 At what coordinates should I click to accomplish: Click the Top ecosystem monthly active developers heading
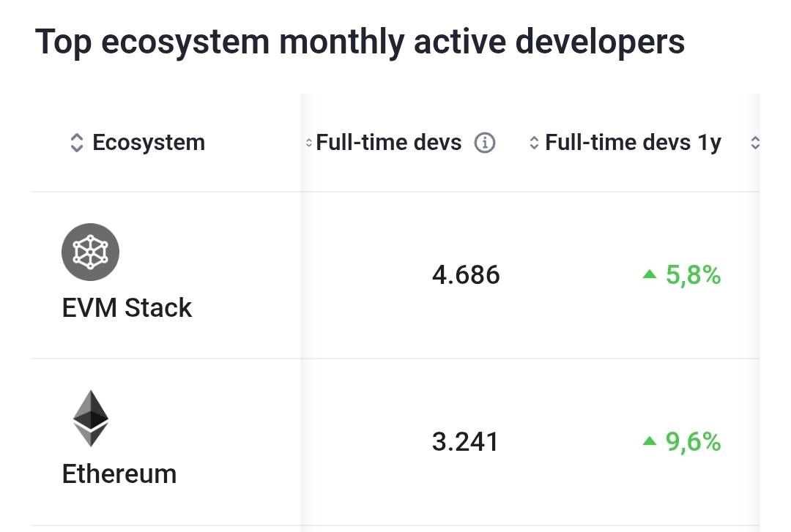tap(360, 42)
